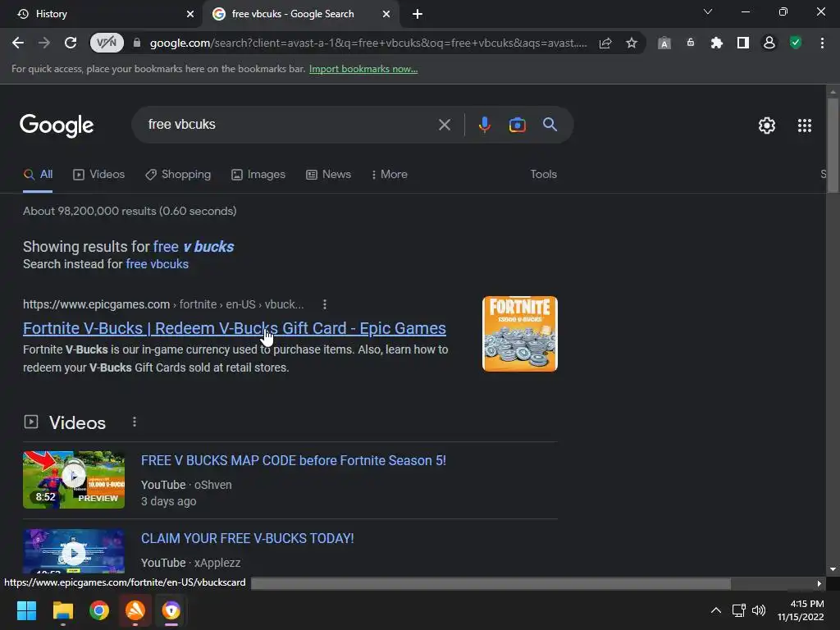This screenshot has width=840, height=630.
Task: Open the search Tools options
Action: click(544, 174)
